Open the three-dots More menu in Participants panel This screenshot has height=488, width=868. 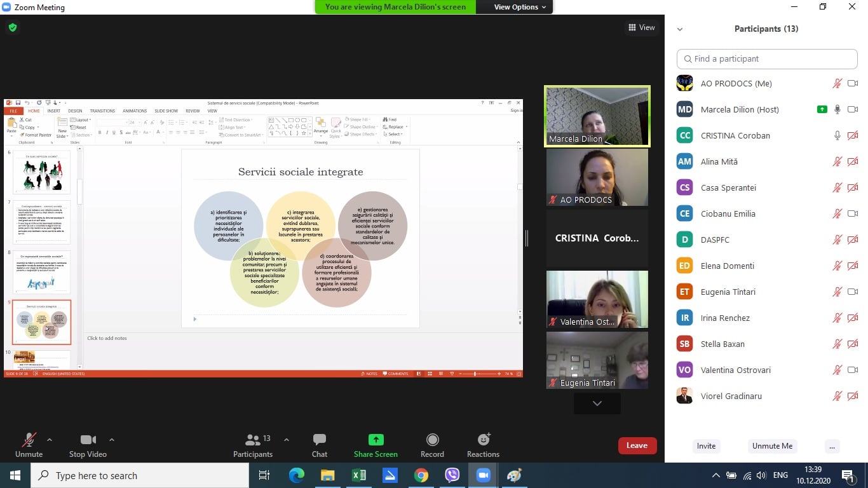point(832,446)
